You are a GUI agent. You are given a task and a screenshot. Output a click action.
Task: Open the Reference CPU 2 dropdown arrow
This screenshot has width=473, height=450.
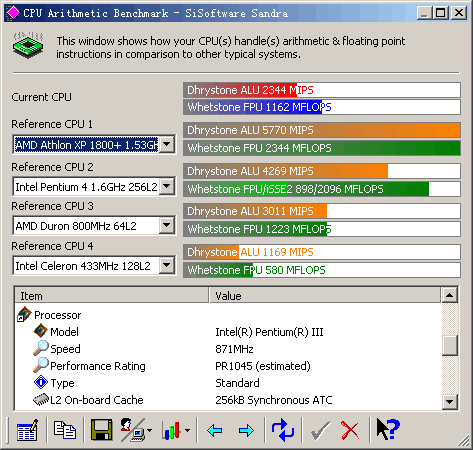(x=167, y=187)
